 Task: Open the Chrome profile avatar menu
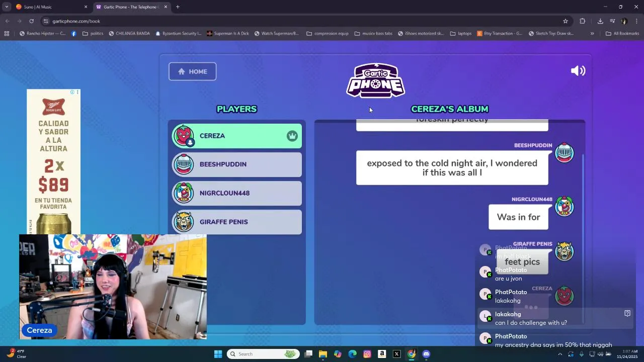point(624,21)
